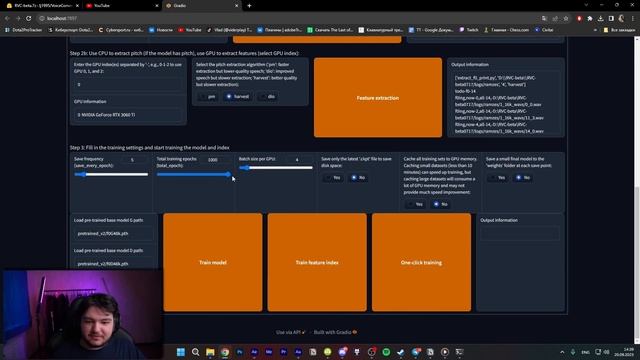
Task: Bookmark this page with the star icon
Action: (566, 18)
